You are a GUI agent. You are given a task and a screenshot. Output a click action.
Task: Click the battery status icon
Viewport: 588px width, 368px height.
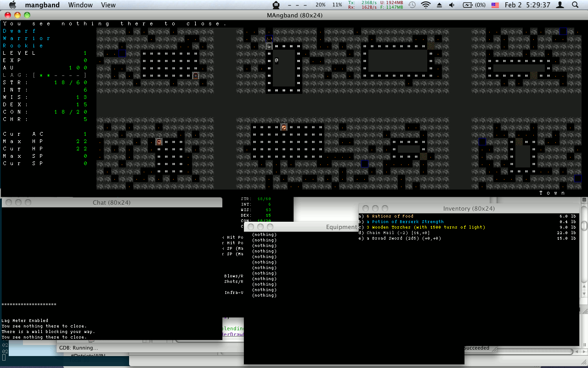click(473, 5)
